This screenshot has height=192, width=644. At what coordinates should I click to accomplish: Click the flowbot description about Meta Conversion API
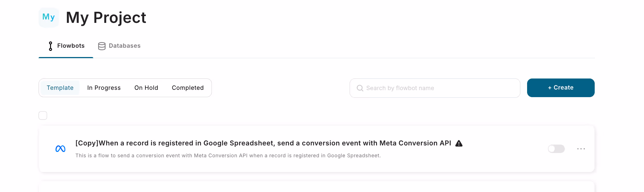coord(228,156)
